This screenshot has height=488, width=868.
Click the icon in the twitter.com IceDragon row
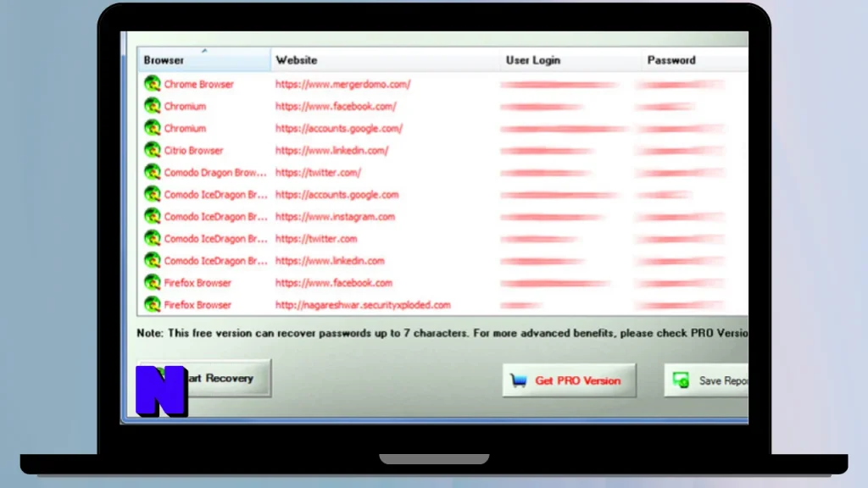[x=153, y=238]
